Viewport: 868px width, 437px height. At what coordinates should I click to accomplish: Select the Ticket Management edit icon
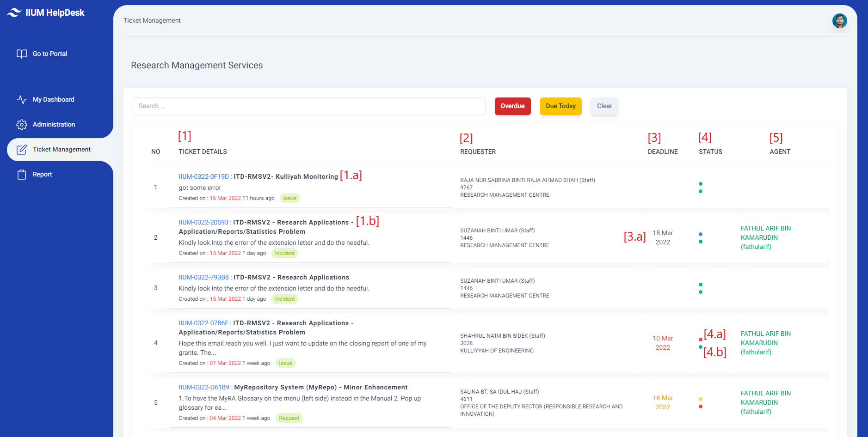coord(22,149)
